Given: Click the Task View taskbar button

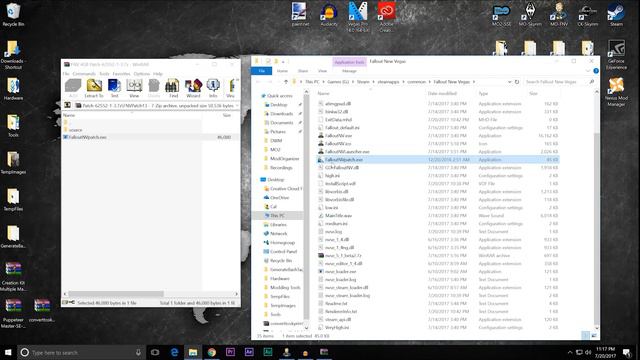Looking at the screenshot, I should pos(155,352).
